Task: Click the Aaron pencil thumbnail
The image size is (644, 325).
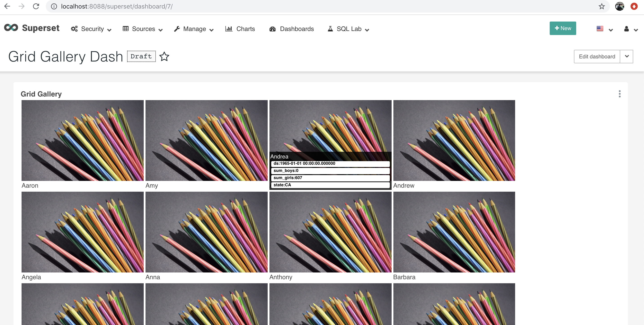Action: [x=82, y=141]
